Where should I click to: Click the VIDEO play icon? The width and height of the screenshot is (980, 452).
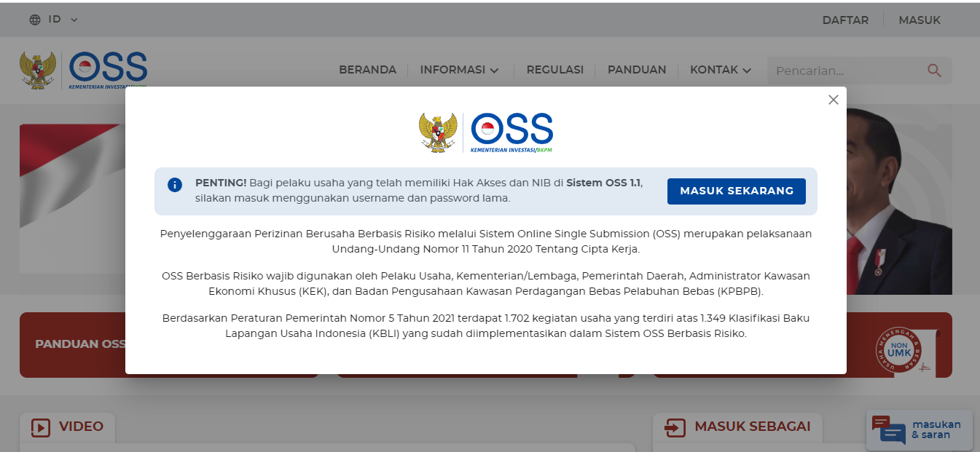(41, 427)
